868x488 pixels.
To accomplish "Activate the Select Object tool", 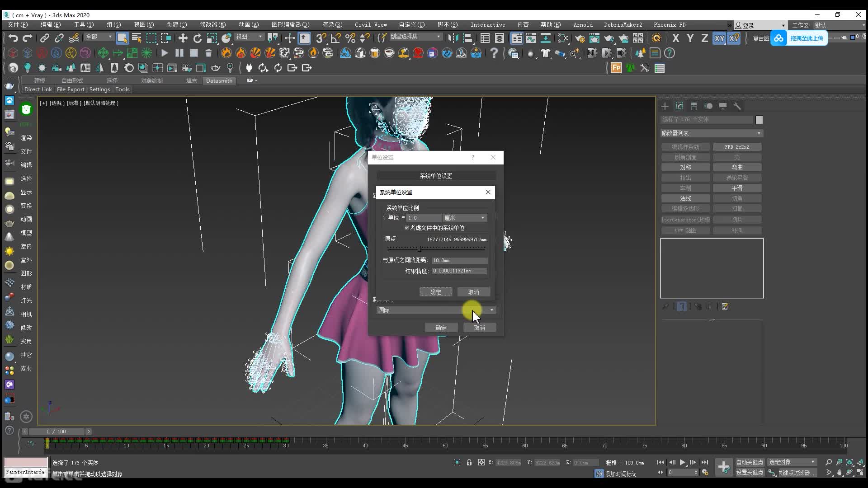I will pos(122,38).
